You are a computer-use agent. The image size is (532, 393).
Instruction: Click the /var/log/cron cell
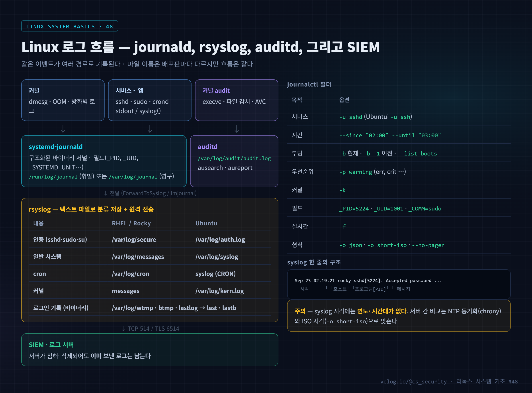point(131,274)
